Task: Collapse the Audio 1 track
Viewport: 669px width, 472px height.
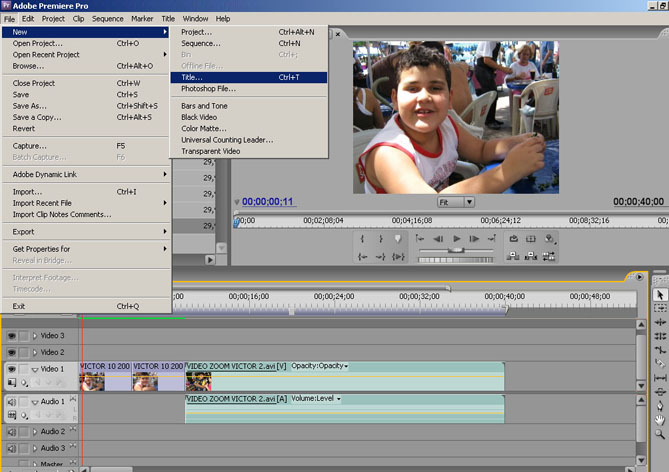Action: coord(35,402)
